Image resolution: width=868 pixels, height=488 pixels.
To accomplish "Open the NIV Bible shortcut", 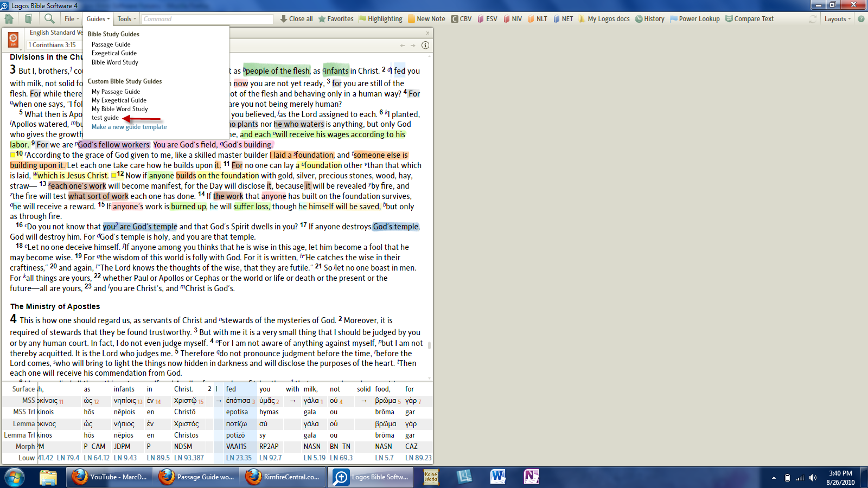I will (513, 19).
